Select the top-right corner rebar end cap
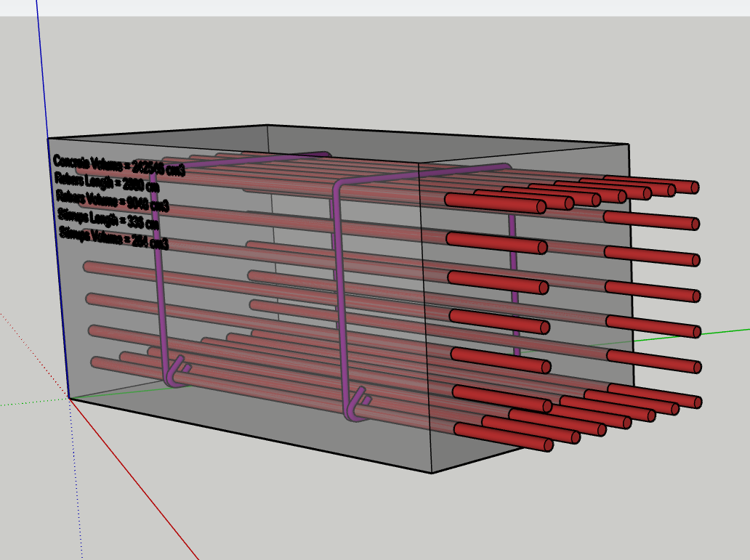 (694, 187)
